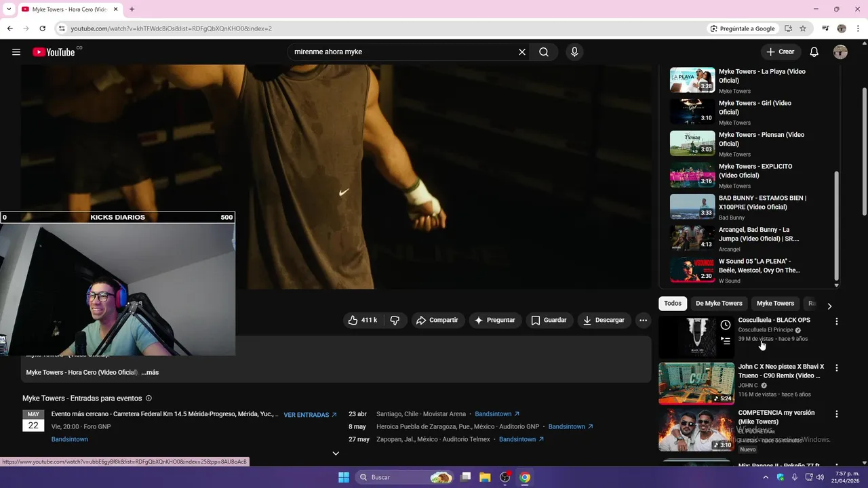The width and height of the screenshot is (868, 488).
Task: Open the YouTube hamburger guide menu
Action: point(16,52)
